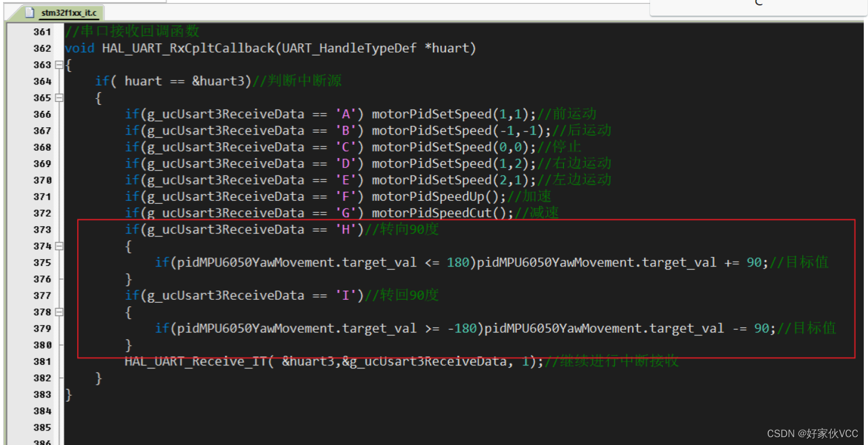This screenshot has height=445, width=868.
Task: Click line number 381 in the gutter
Action: tap(42, 361)
